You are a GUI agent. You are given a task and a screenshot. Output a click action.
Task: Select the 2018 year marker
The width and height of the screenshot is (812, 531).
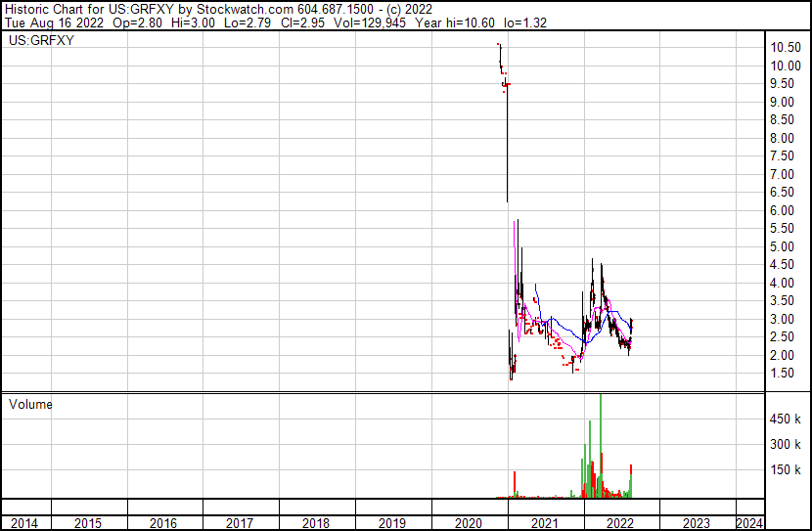pyautogui.click(x=316, y=523)
